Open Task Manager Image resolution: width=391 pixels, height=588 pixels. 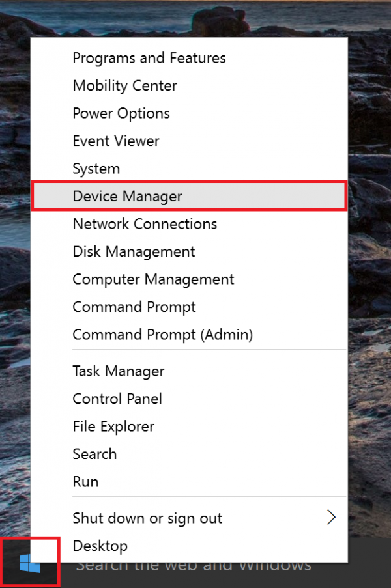click(119, 371)
